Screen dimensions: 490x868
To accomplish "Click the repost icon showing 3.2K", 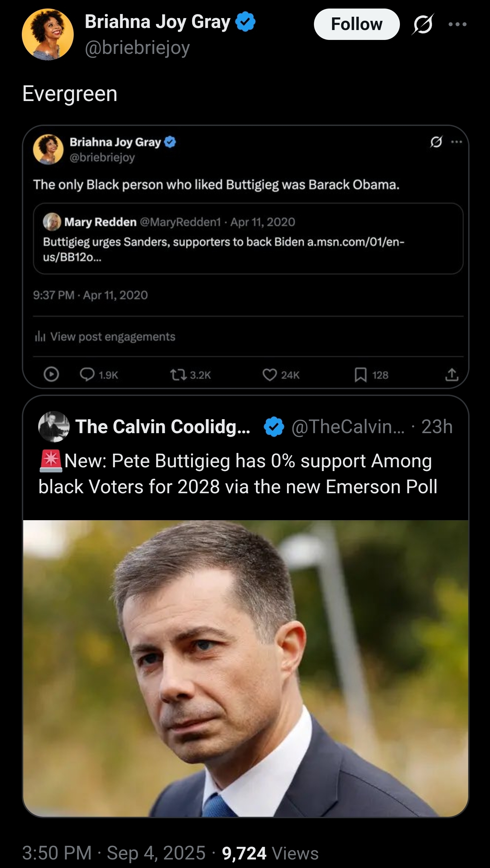I will pyautogui.click(x=178, y=375).
